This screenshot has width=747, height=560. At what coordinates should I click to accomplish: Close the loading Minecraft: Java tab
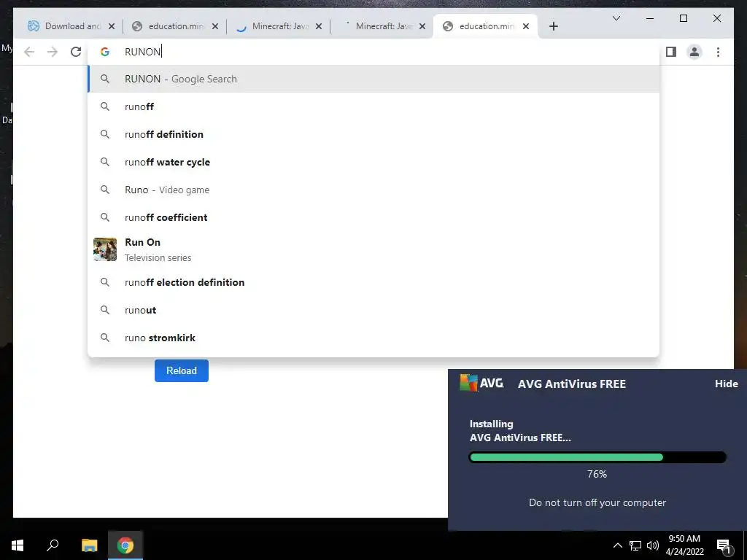point(319,26)
